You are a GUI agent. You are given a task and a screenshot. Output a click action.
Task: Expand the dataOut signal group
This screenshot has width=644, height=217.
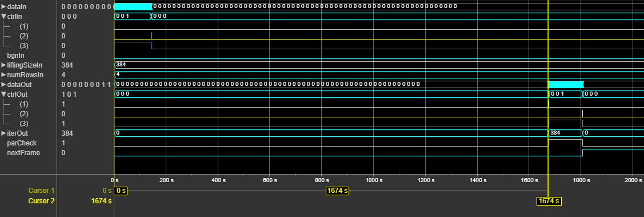[3, 84]
